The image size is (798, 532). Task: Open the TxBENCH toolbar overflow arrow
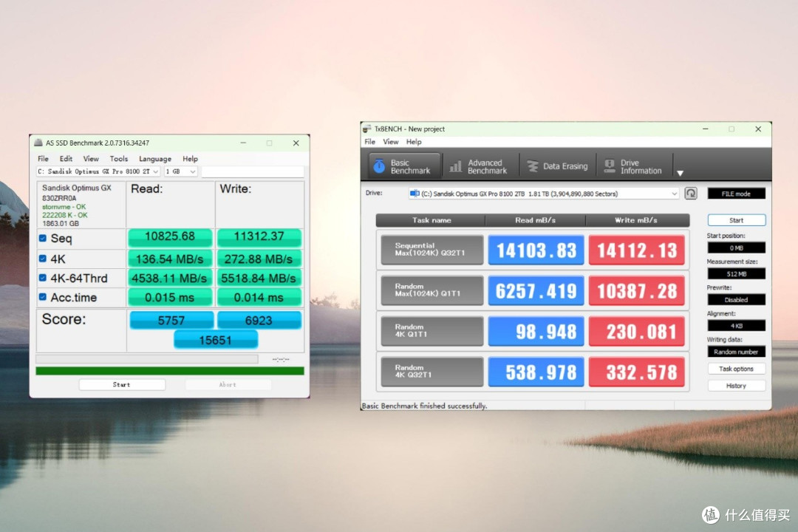pos(680,174)
